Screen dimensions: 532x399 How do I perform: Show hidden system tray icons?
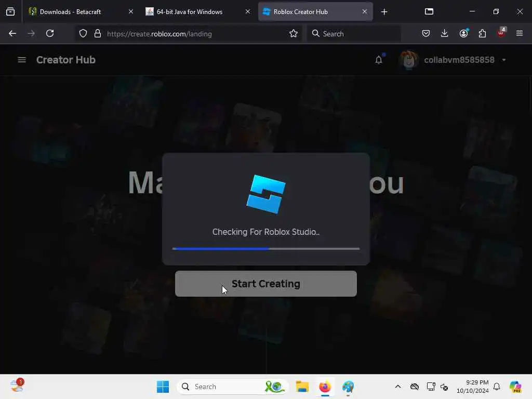pyautogui.click(x=398, y=387)
